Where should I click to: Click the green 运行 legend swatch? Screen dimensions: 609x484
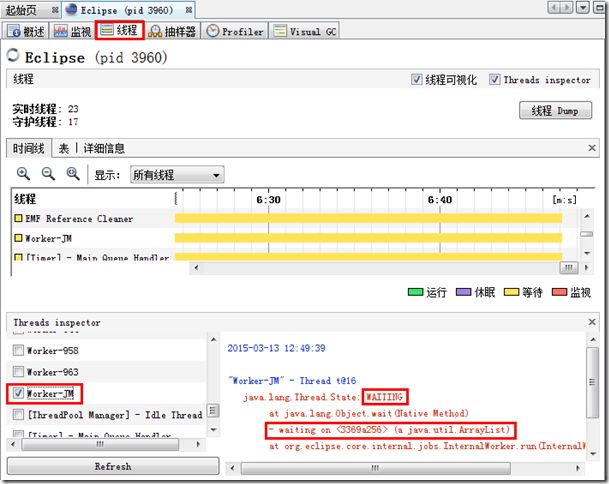pos(415,292)
